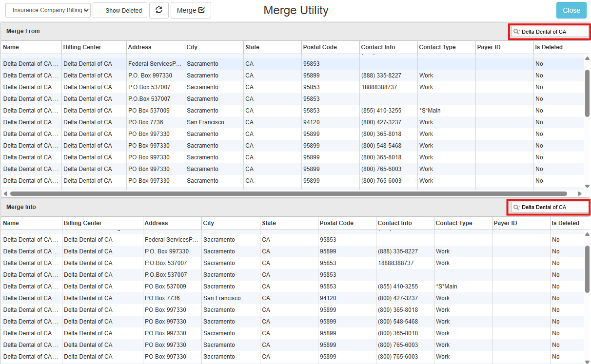Sort Merge Into by Contact Type column
The width and height of the screenshot is (591, 364).
click(463, 223)
